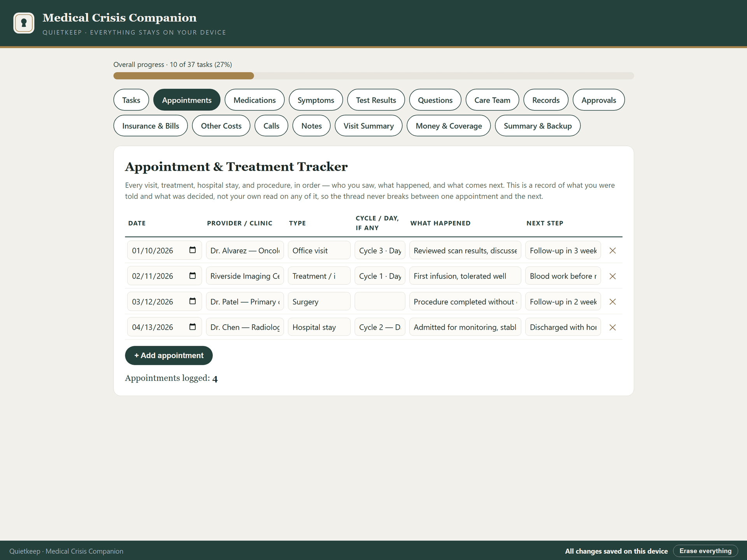Image resolution: width=747 pixels, height=560 pixels.
Task: Edit 'Follow-up in 2 weeks' next step field
Action: pyautogui.click(x=563, y=302)
